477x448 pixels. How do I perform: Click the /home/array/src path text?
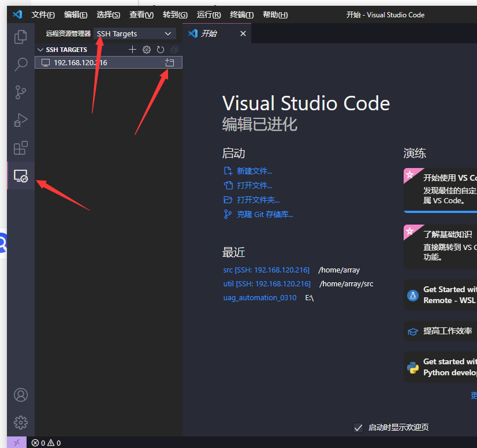click(346, 284)
